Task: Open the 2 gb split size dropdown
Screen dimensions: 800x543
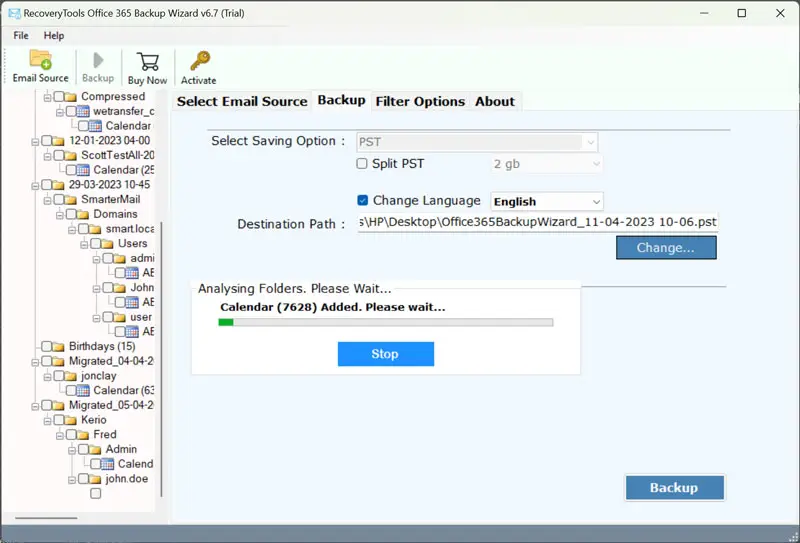Action: click(546, 164)
